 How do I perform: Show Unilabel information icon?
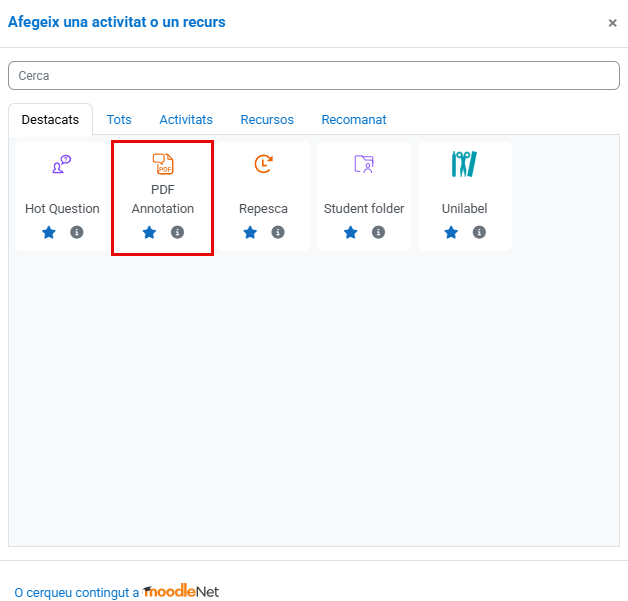[479, 232]
